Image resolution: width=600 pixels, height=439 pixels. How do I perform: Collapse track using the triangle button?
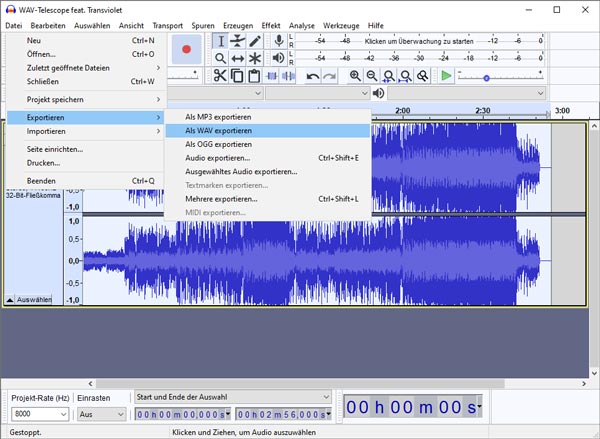click(x=10, y=300)
